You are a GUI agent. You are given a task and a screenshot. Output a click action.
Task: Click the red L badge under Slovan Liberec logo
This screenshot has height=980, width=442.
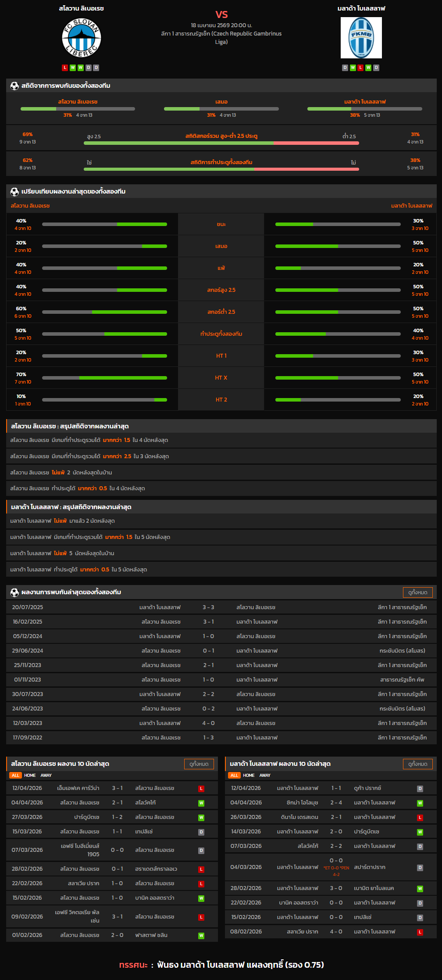(65, 68)
